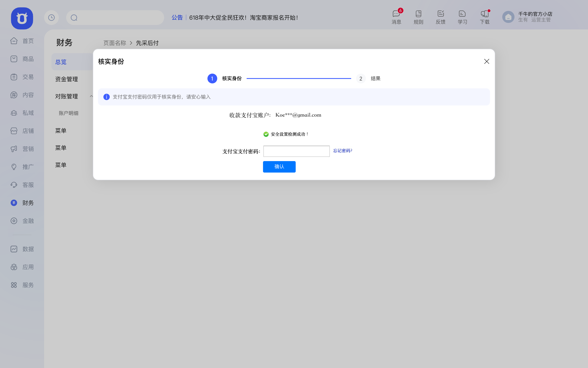Click the 先采后付 breadcrumb item
Screen dimensions: 588x368
[x=147, y=43]
